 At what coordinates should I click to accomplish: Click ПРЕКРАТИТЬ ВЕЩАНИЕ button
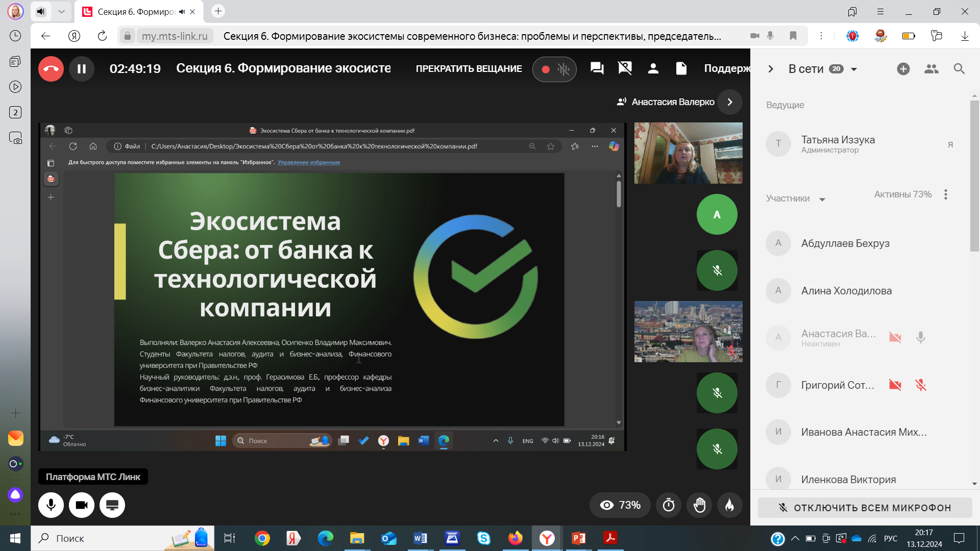pos(469,69)
